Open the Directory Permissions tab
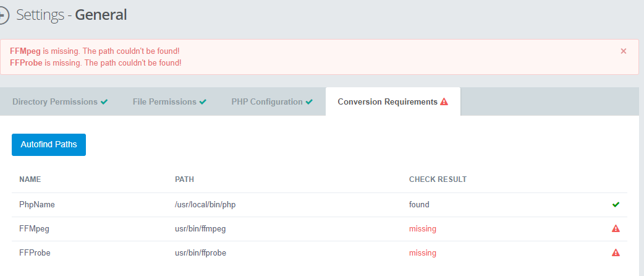The width and height of the screenshot is (644, 276). (60, 101)
